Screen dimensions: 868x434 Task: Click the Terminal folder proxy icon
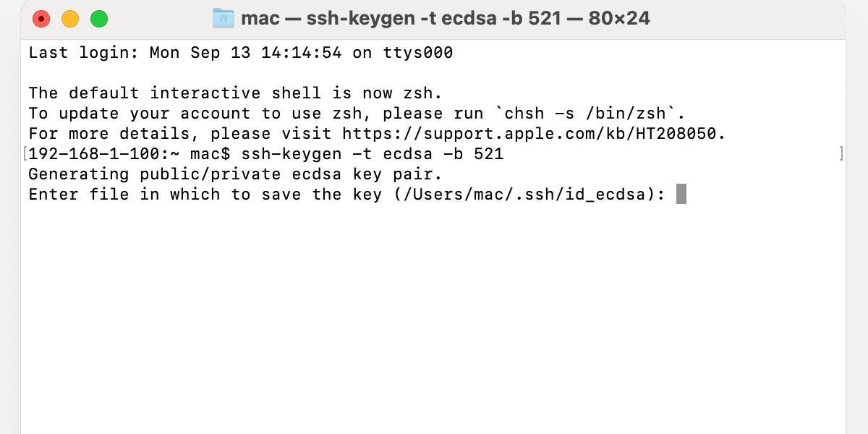click(223, 18)
